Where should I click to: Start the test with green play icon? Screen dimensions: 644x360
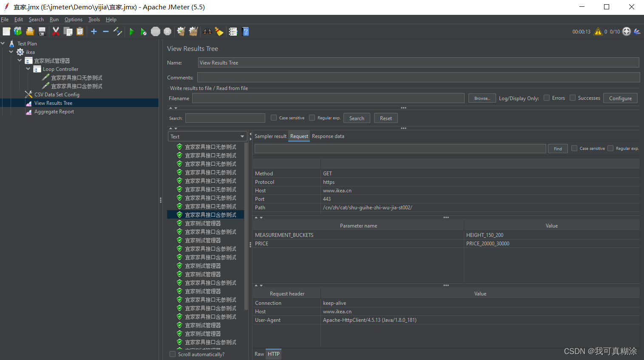click(132, 31)
